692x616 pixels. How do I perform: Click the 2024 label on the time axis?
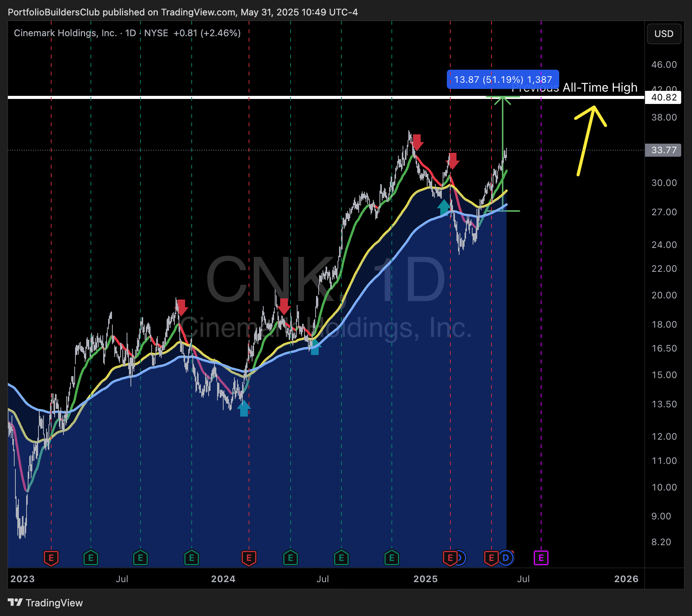pyautogui.click(x=223, y=579)
